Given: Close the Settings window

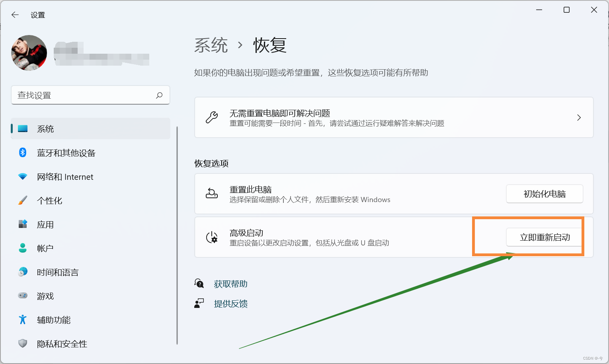Looking at the screenshot, I should click(x=594, y=10).
